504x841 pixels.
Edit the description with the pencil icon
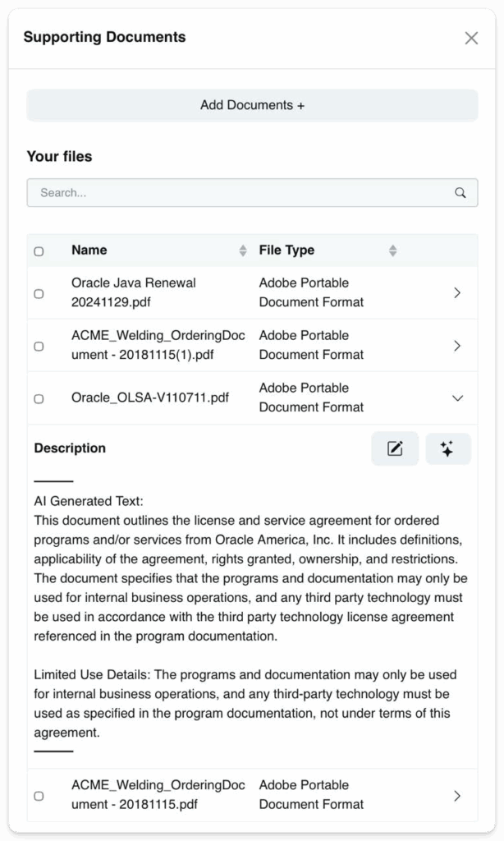tap(395, 448)
